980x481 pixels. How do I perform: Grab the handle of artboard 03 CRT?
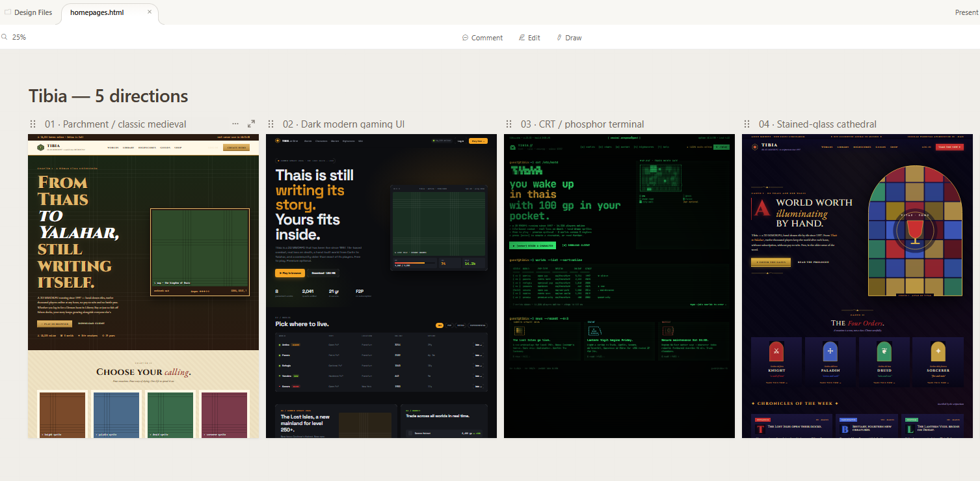point(509,124)
